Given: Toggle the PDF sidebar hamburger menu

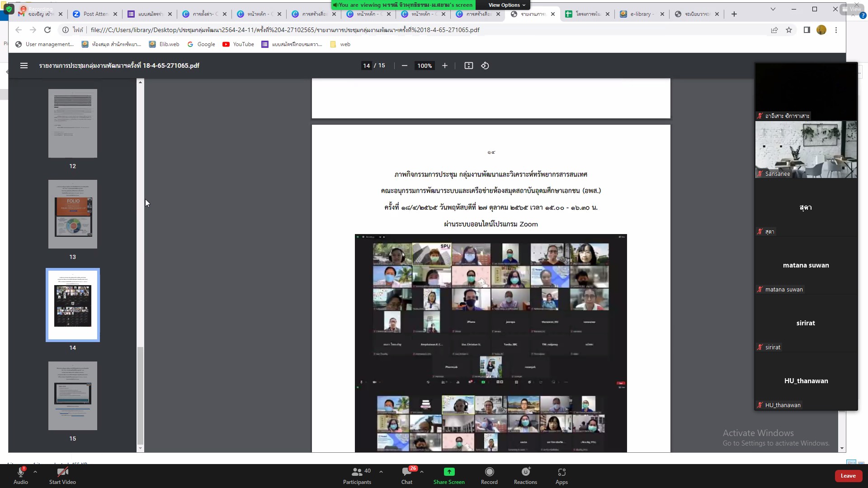Looking at the screenshot, I should tap(24, 66).
